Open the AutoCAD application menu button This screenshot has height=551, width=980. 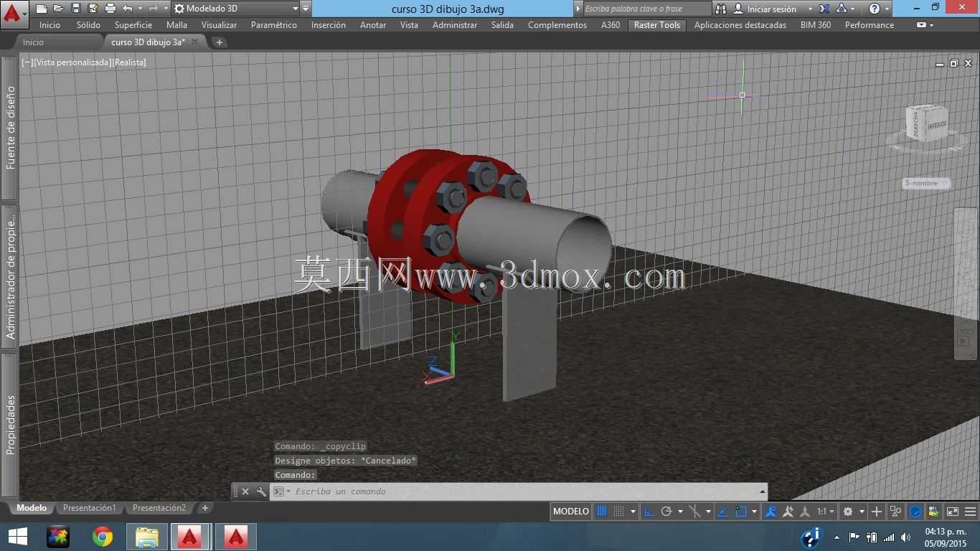[13, 13]
